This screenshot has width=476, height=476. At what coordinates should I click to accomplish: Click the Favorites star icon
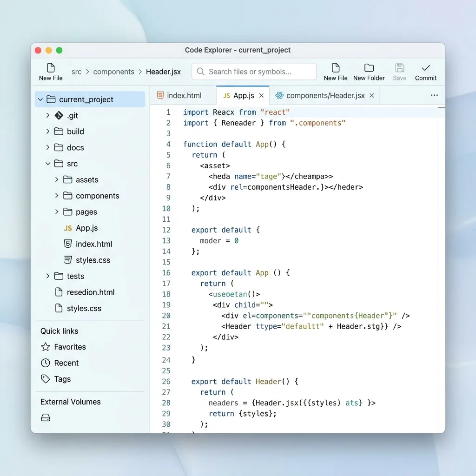click(x=46, y=347)
